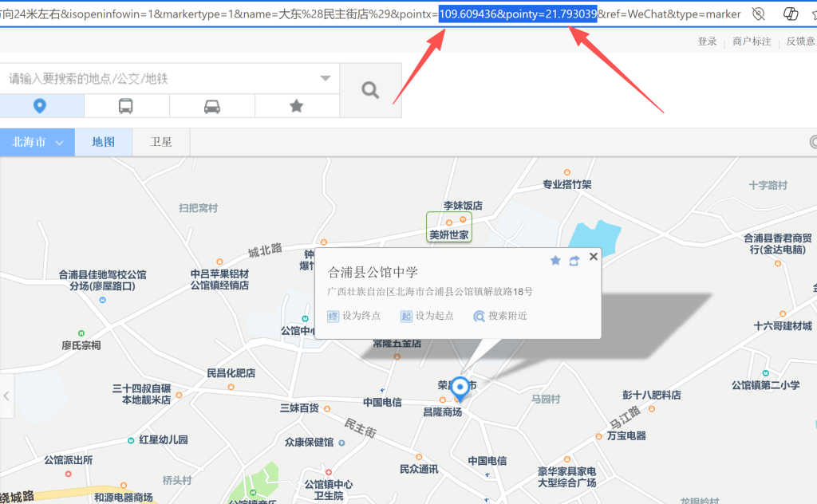
Task: Click the 商户标注 merchant marking link
Action: (752, 41)
